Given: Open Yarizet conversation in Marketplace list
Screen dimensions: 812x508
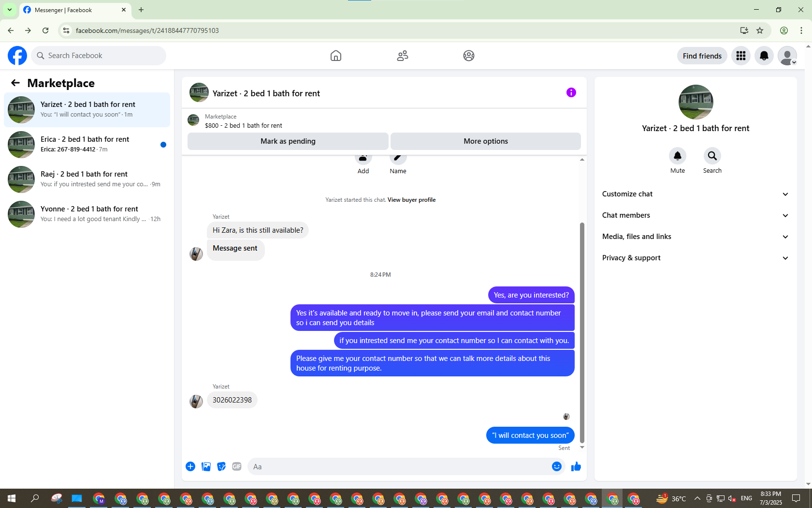Looking at the screenshot, I should click(x=87, y=110).
